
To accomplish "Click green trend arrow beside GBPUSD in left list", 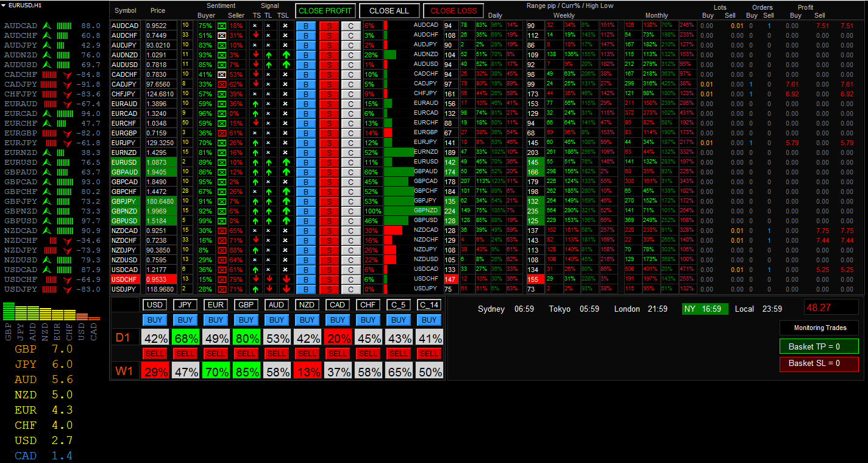I will pos(46,221).
